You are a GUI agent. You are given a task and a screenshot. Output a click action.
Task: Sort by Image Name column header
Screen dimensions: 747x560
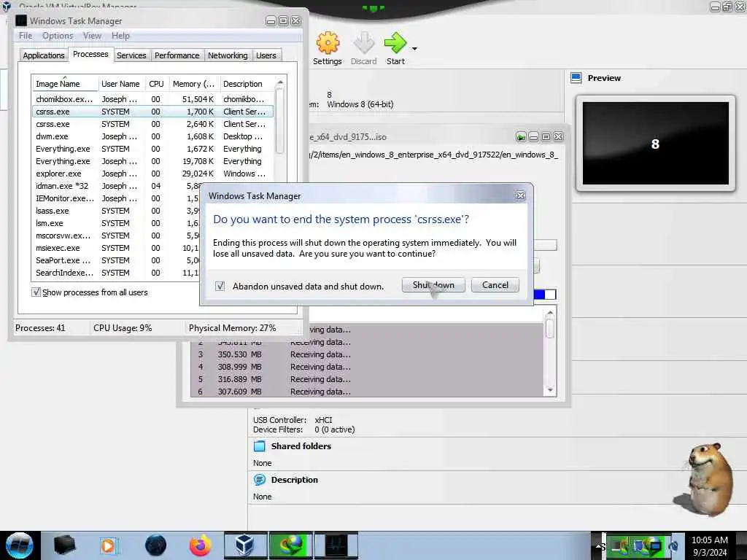pyautogui.click(x=65, y=84)
